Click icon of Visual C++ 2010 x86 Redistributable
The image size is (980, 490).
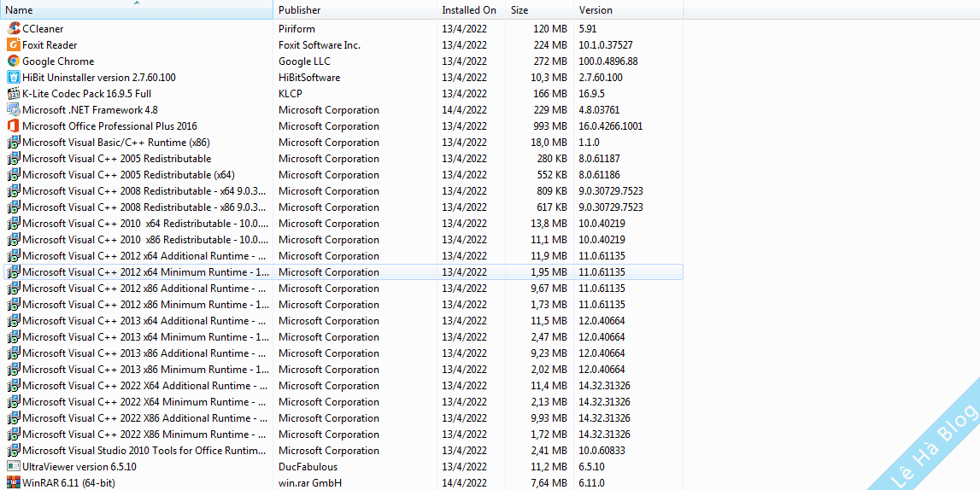[x=13, y=240]
